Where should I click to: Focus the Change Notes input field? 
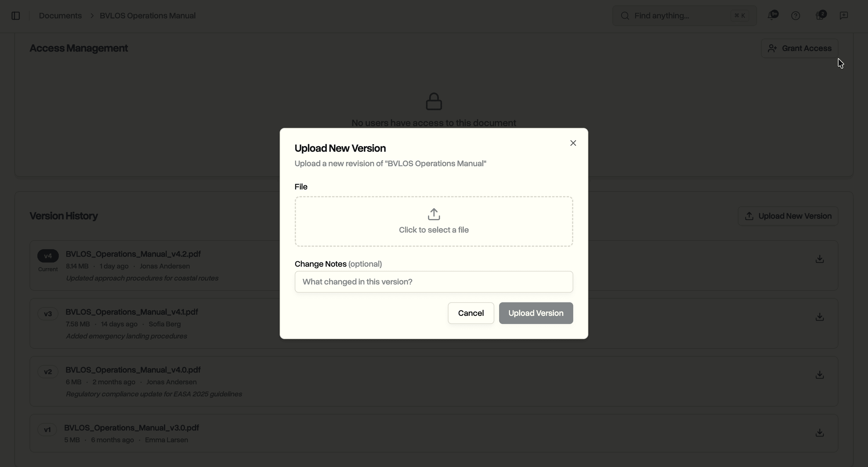coord(433,281)
